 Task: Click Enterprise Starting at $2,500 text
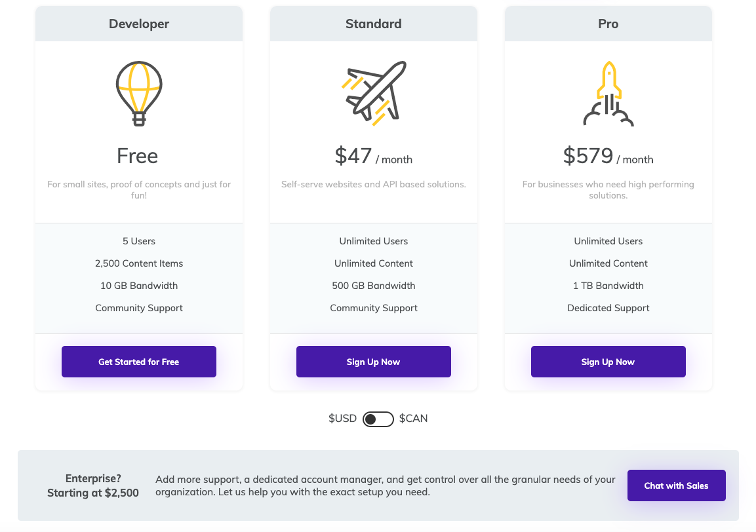point(93,485)
